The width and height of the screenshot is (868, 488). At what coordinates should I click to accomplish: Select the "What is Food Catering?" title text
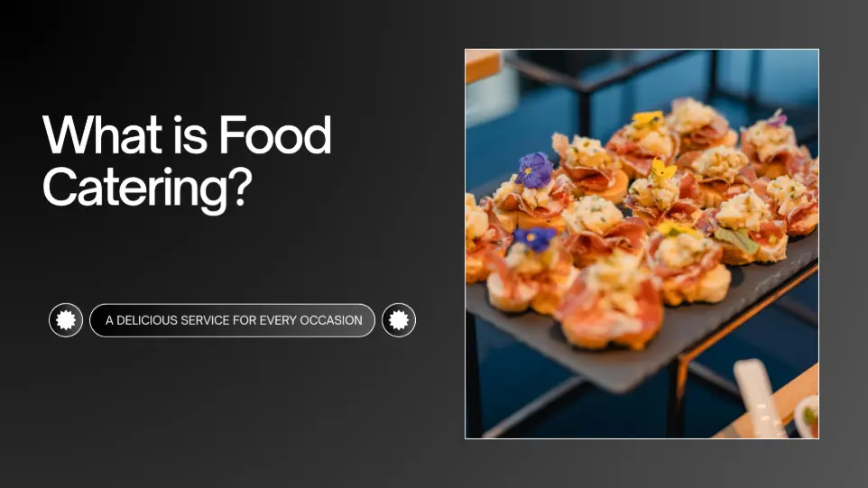click(x=187, y=161)
